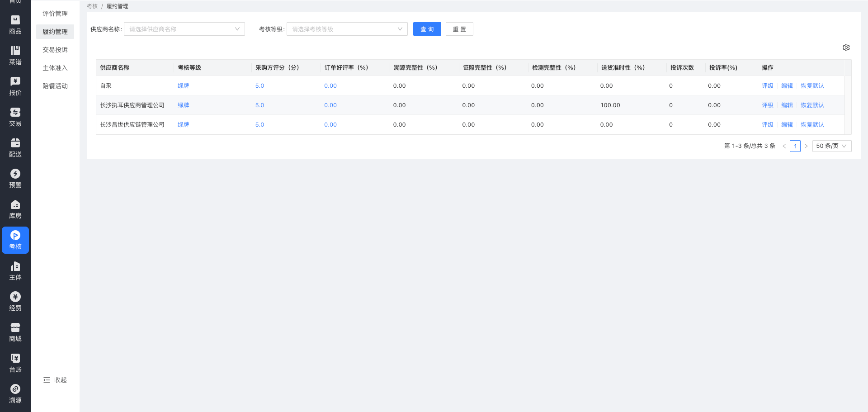Select 主体准入 in the submenu
868x412 pixels.
(55, 68)
